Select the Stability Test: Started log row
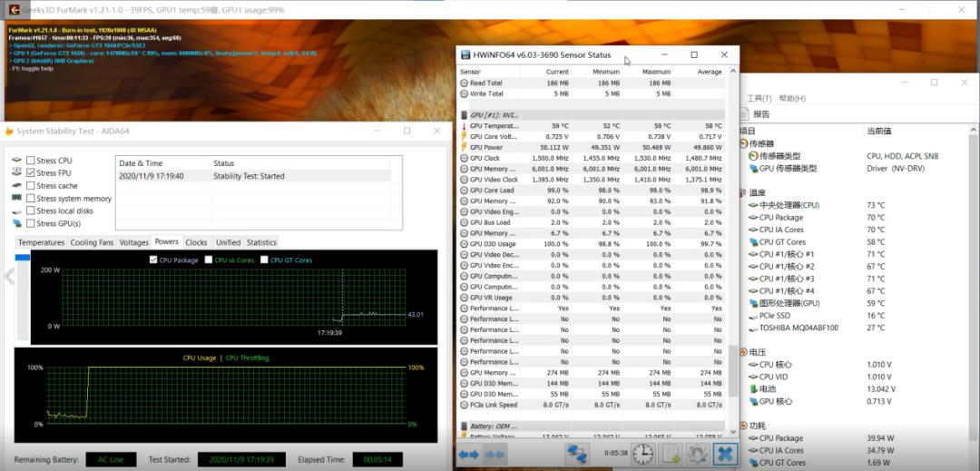The image size is (980, 471). tap(253, 176)
